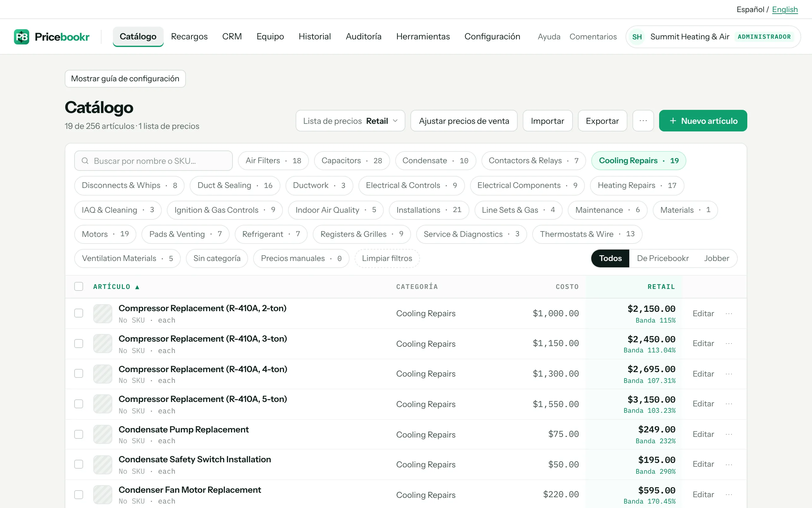Image resolution: width=812 pixels, height=508 pixels.
Task: Open row menu for Compressor Replacement 5-ton
Action: [729, 404]
